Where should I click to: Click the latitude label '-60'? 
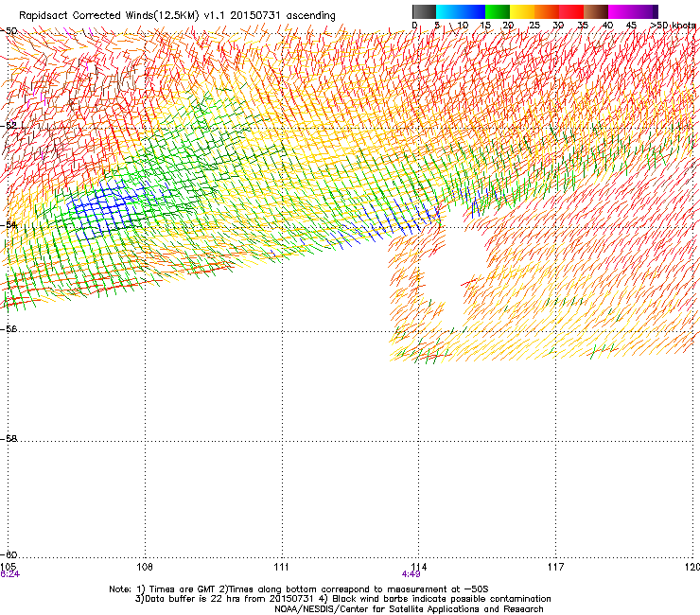pos(9,554)
